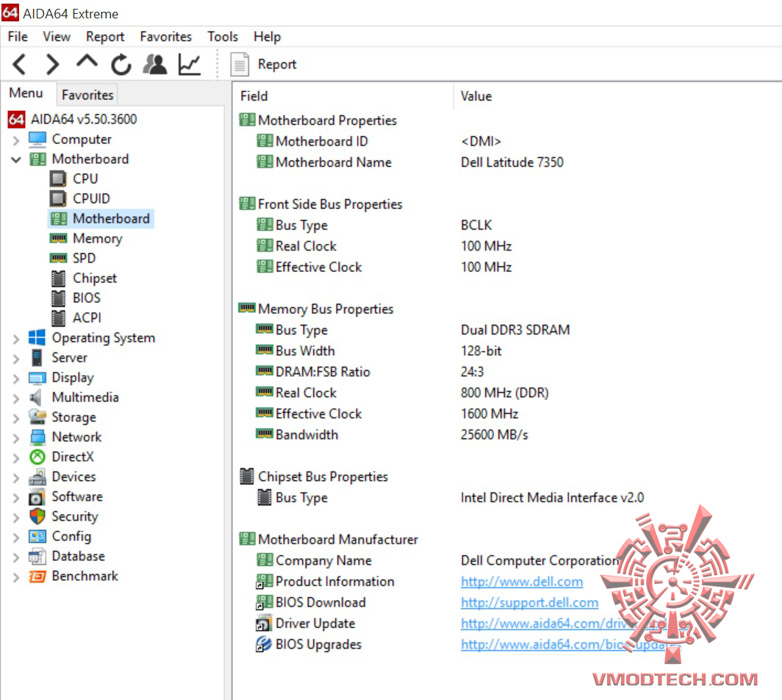Screen dimensions: 782x700
Task: Click the Network icon in tree
Action: click(x=37, y=437)
